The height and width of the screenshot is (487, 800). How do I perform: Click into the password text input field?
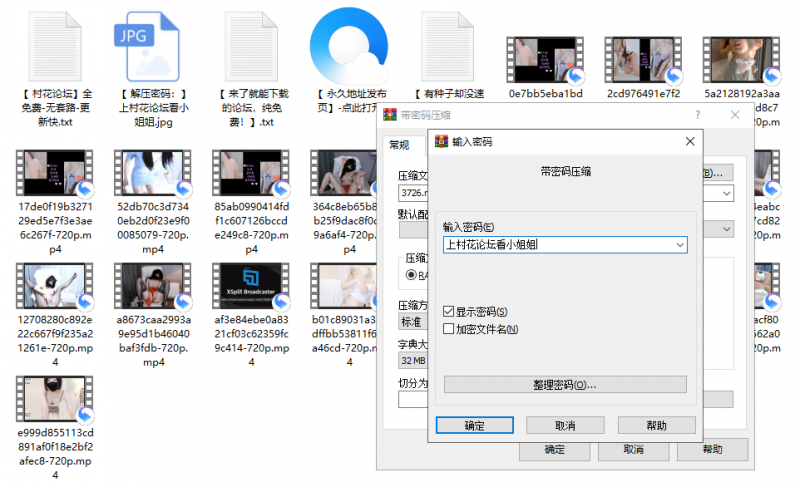[555, 244]
